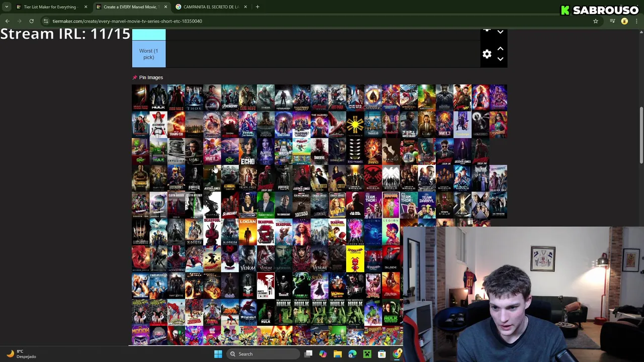
Task: Close the CAMPANITA EL SECRETO tab
Action: 245,7
